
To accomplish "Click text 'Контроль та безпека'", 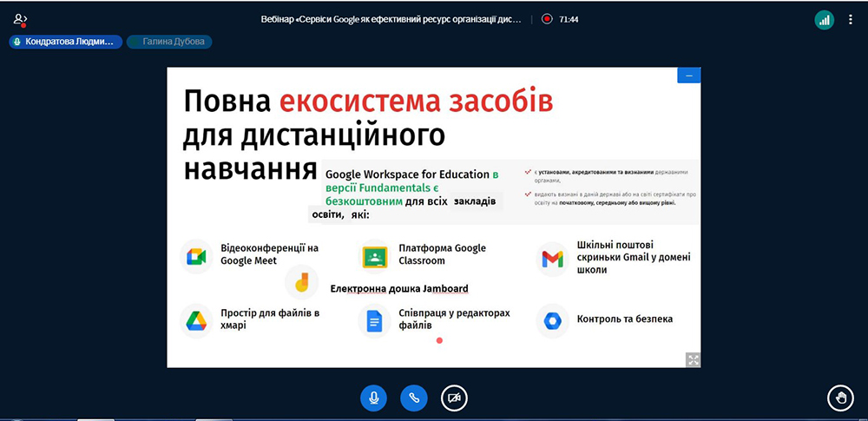I will pos(624,319).
